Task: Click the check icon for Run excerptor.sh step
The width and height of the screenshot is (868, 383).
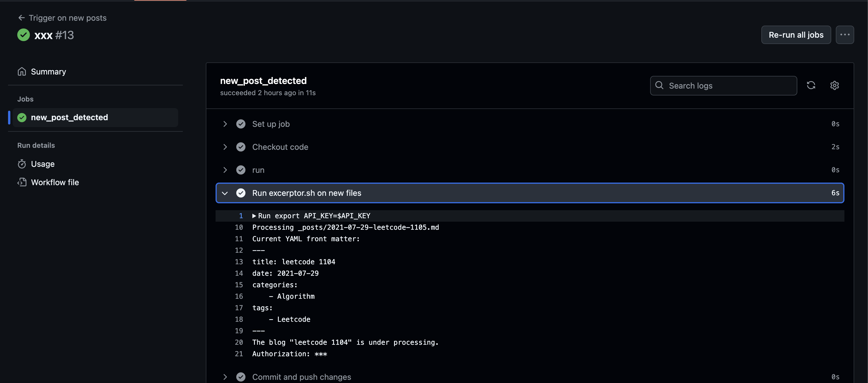Action: tap(241, 193)
